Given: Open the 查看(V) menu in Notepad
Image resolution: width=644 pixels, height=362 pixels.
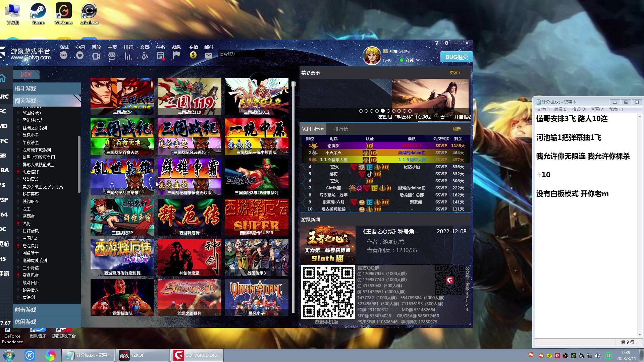Looking at the screenshot, I should (597, 109).
